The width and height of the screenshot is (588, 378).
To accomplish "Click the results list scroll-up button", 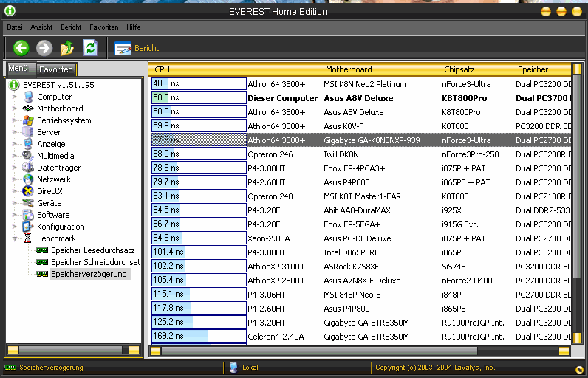I will 577,69.
